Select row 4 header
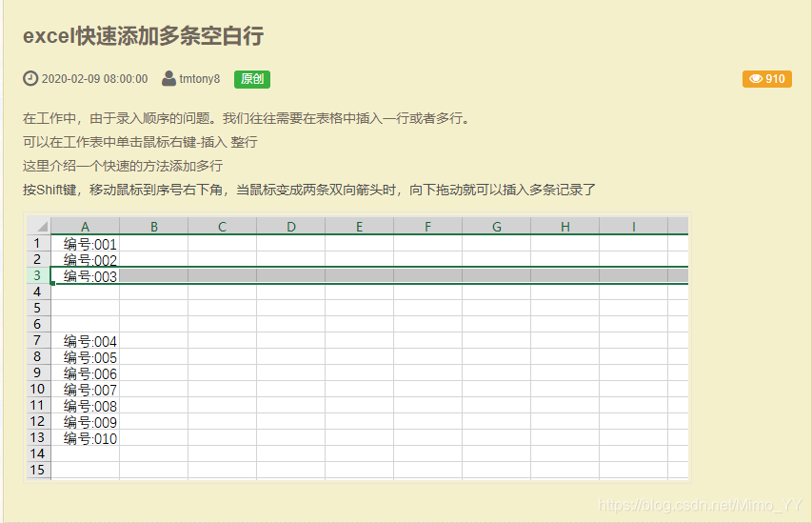Image resolution: width=812 pixels, height=523 pixels. pyautogui.click(x=39, y=292)
